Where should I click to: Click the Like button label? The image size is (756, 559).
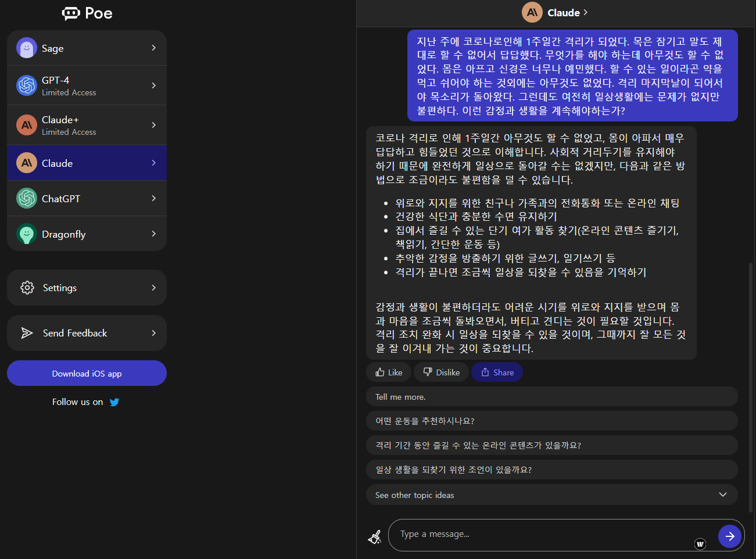click(395, 372)
